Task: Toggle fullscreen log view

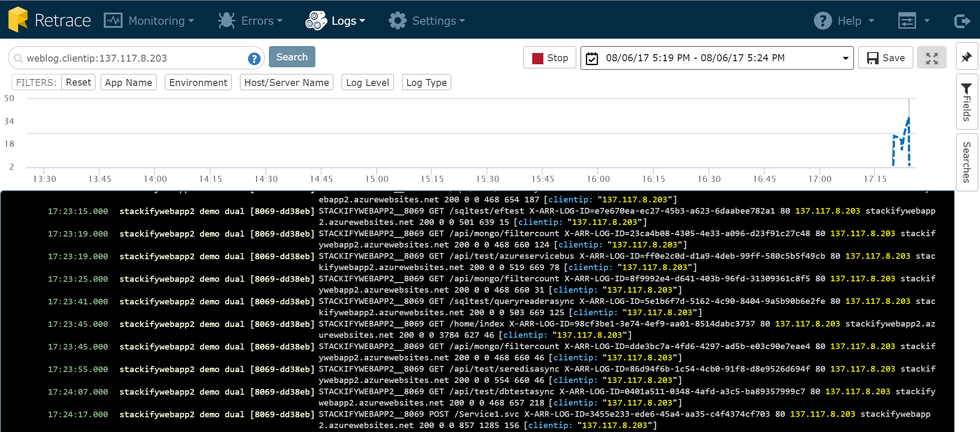Action: pyautogui.click(x=932, y=58)
